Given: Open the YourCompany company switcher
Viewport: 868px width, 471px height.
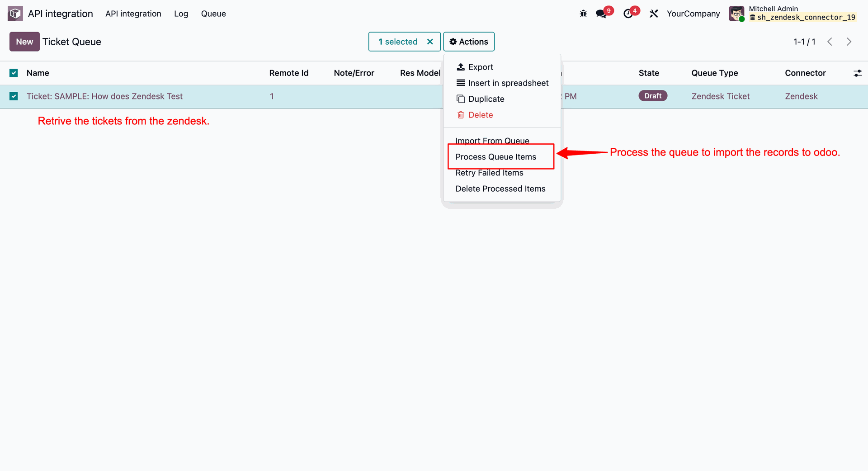Looking at the screenshot, I should (693, 14).
